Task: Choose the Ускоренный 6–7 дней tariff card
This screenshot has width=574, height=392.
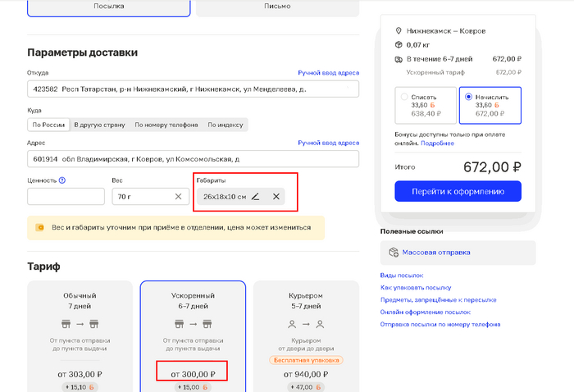Action: point(193,328)
